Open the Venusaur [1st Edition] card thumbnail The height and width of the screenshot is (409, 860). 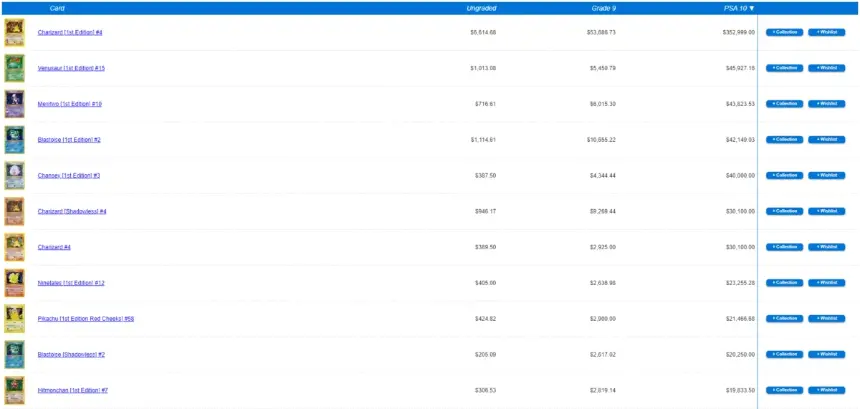coord(14,68)
